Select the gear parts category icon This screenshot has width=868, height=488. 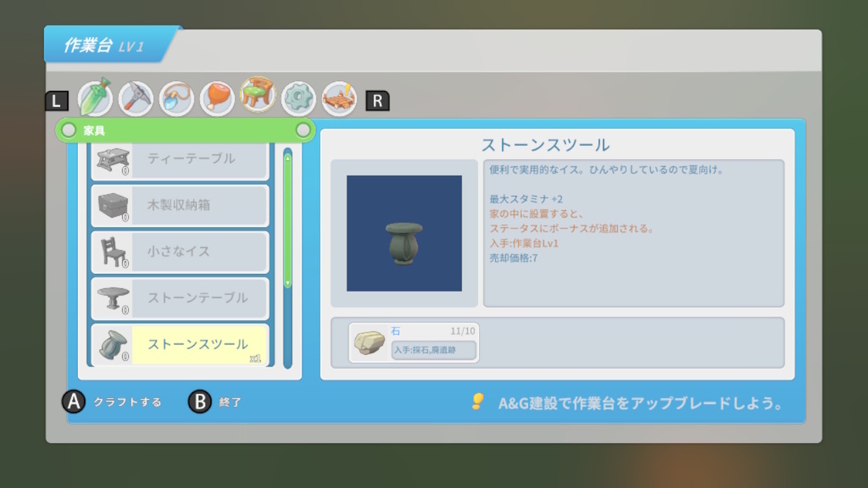299,98
